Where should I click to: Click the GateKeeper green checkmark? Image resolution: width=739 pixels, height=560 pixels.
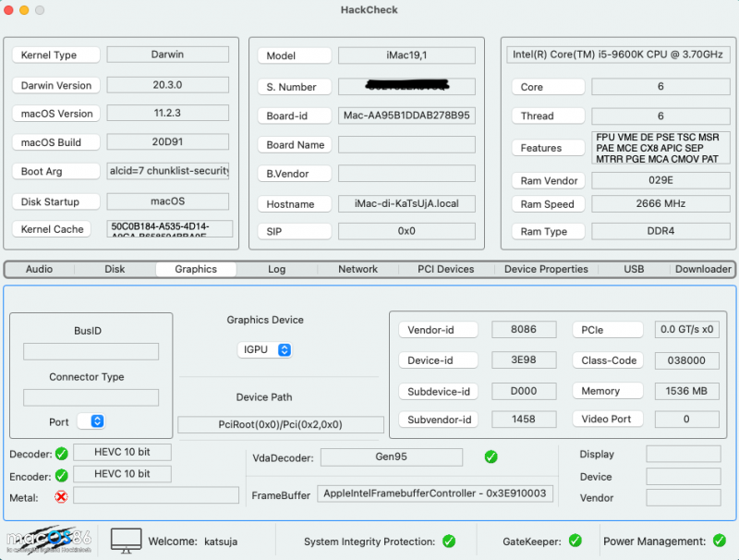click(575, 542)
